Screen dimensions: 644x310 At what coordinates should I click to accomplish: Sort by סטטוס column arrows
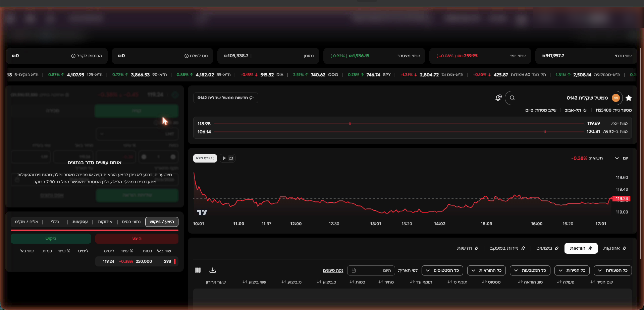(x=484, y=282)
